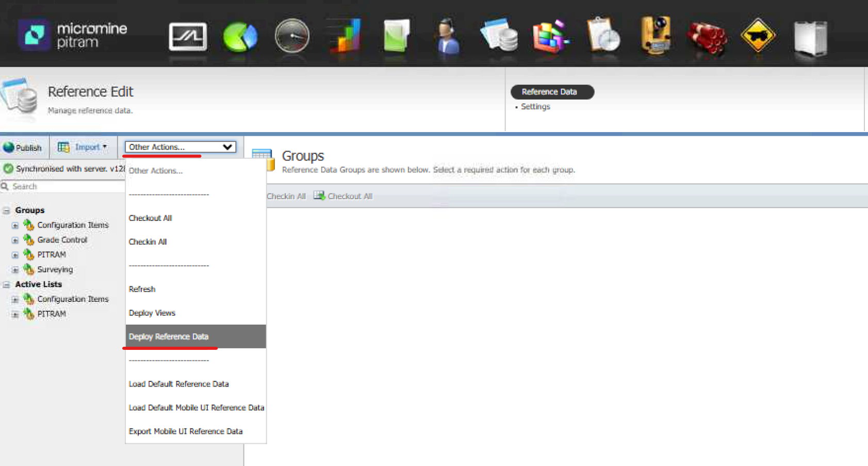Open the bar chart reports icon
The height and width of the screenshot is (466, 868).
(x=345, y=36)
